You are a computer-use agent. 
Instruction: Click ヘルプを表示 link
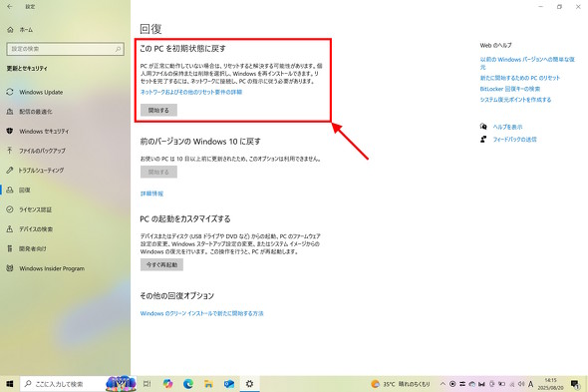click(x=507, y=127)
